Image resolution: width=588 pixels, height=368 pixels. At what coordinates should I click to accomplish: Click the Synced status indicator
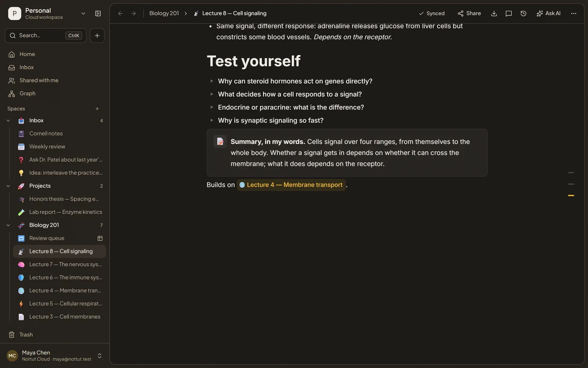431,14
